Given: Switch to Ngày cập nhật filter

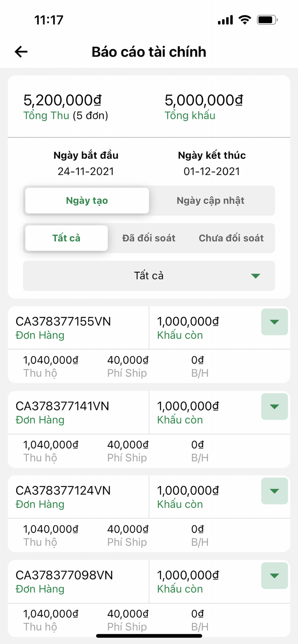Looking at the screenshot, I should (x=211, y=200).
